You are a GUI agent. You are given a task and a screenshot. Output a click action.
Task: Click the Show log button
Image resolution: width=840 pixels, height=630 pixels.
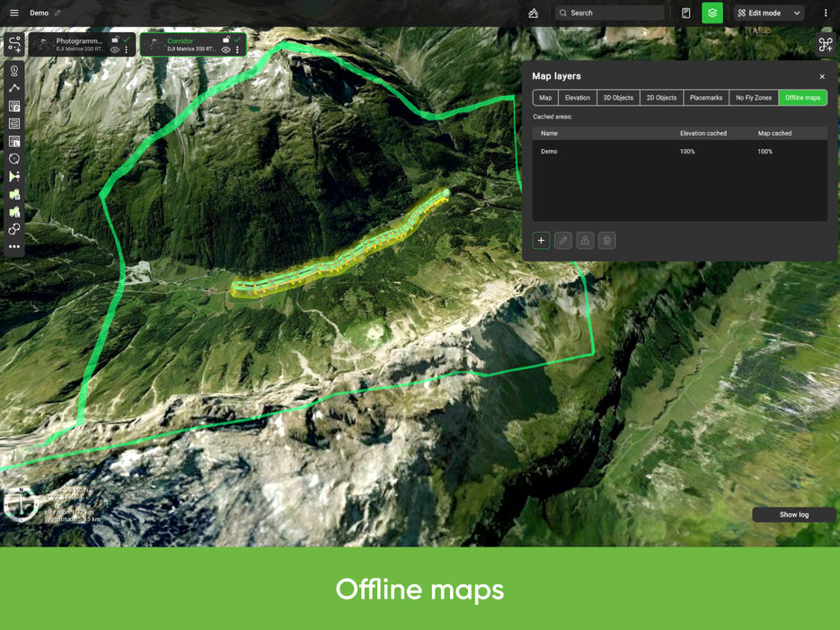[x=793, y=515]
